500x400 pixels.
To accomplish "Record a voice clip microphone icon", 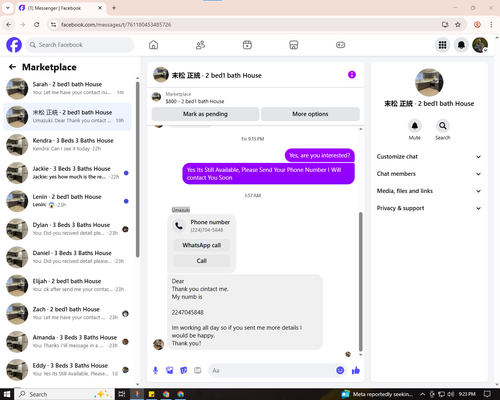I will click(x=155, y=370).
